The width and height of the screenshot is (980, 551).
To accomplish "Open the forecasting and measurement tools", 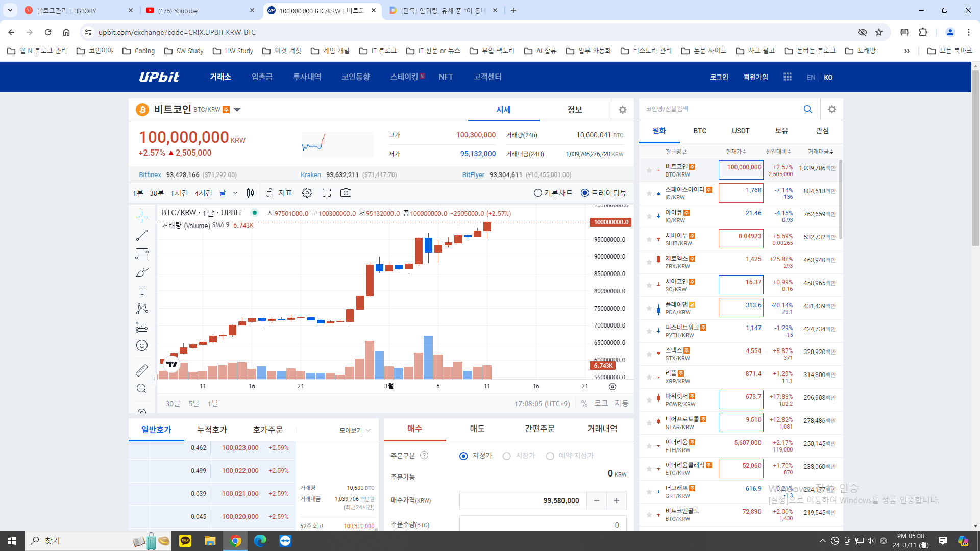I will 142,327.
